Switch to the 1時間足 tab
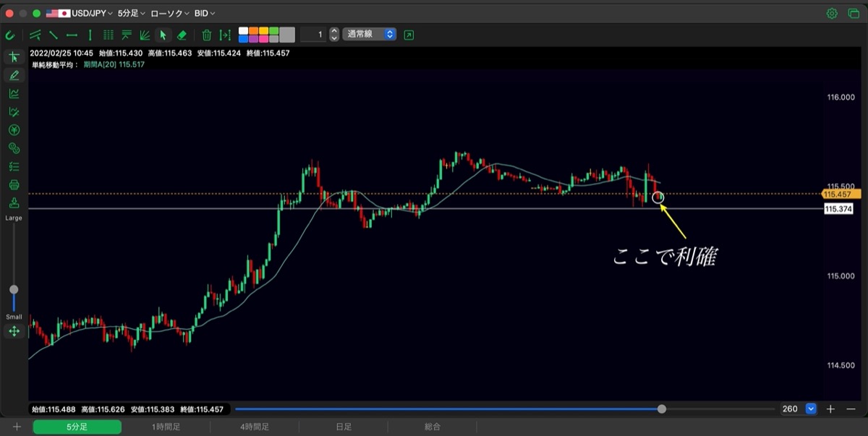Viewport: 868px width, 436px height. click(x=166, y=427)
